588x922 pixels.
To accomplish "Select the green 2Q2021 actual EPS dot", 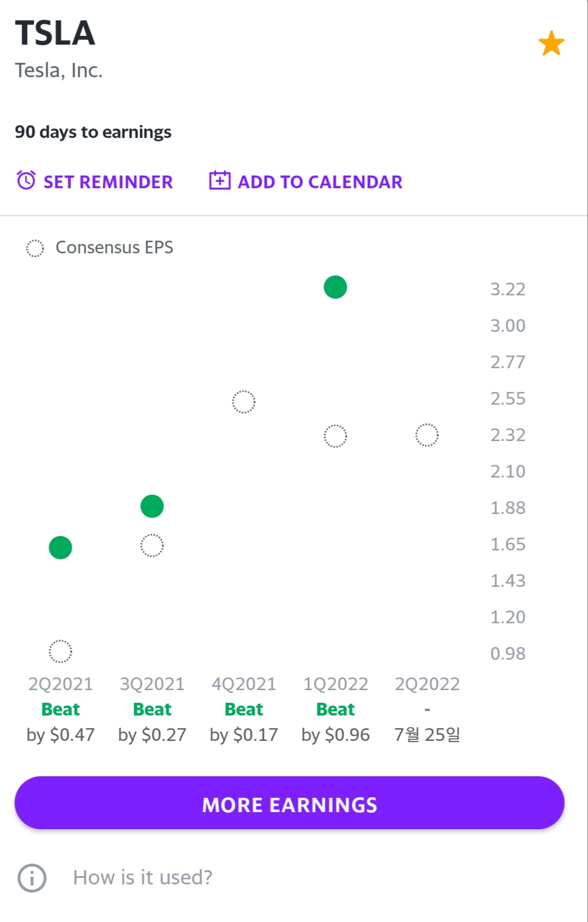I will click(60, 548).
